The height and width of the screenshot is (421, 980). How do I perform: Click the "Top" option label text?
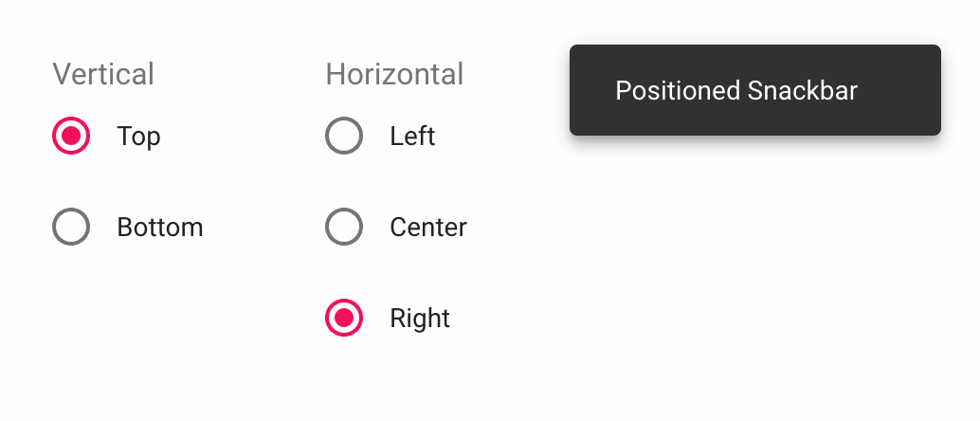point(138,137)
